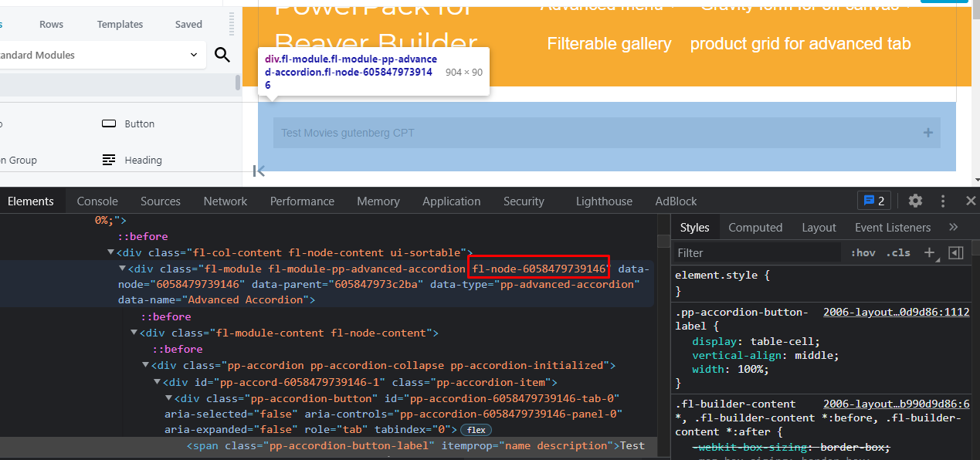Open DevTools settings gear
Screen dimensions: 980x460
pyautogui.click(x=915, y=201)
